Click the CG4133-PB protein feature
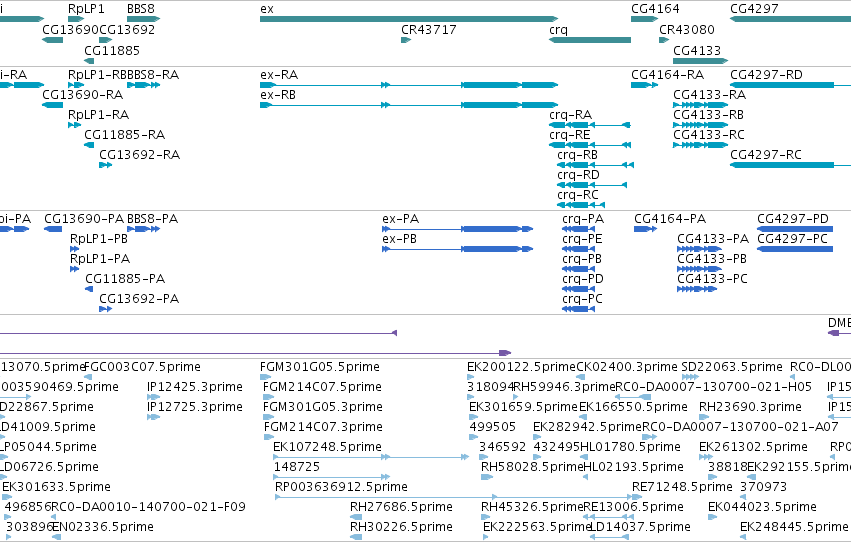Image resolution: width=851 pixels, height=542 pixels. (699, 269)
